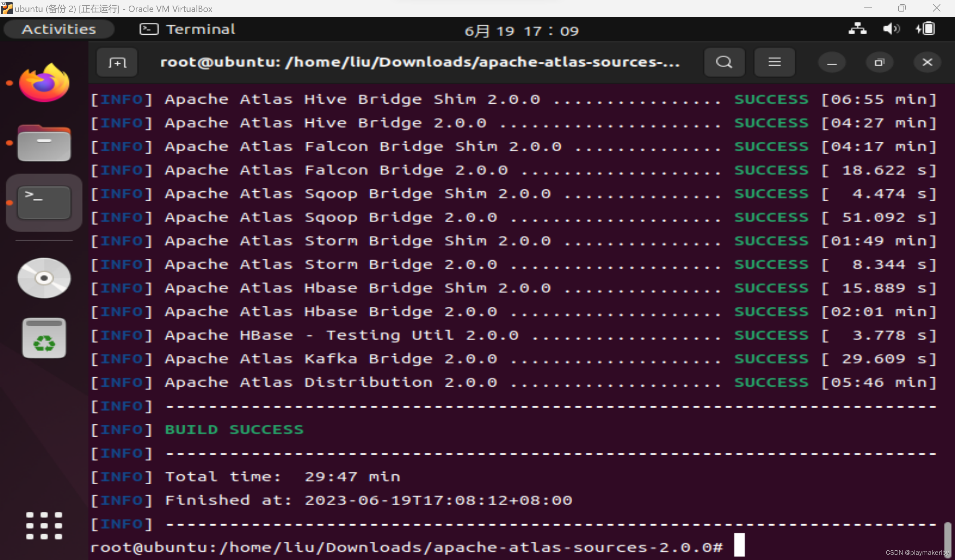Click the VirtualBox title bar icon
Image resolution: width=955 pixels, height=560 pixels.
[6, 8]
